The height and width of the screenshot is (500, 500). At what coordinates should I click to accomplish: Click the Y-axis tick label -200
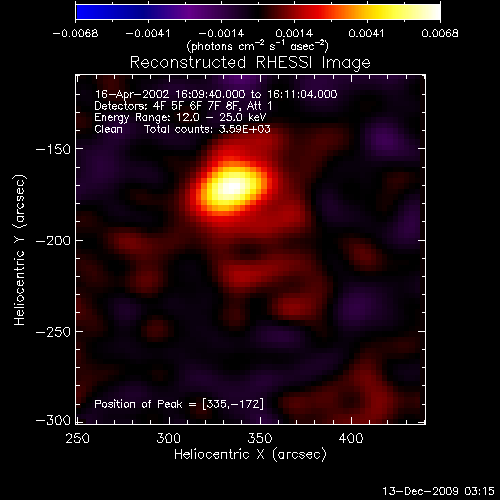[53, 241]
